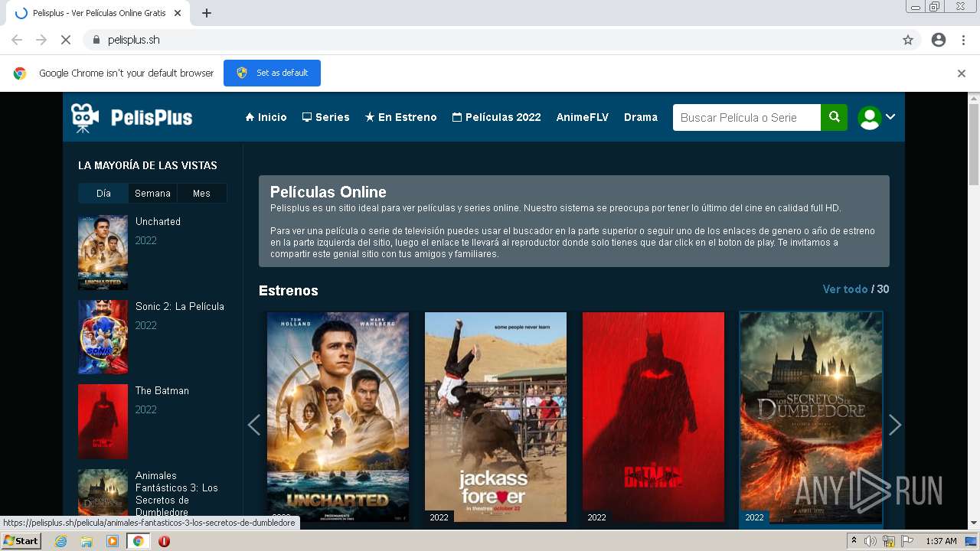Select the Día tab
This screenshot has height=551, width=980.
click(103, 193)
